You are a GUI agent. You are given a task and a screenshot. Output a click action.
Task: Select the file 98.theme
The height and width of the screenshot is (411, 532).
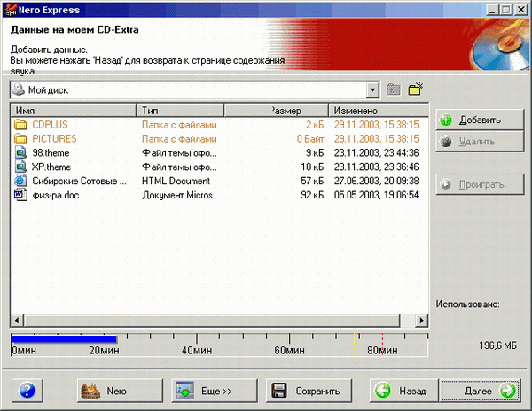(51, 153)
